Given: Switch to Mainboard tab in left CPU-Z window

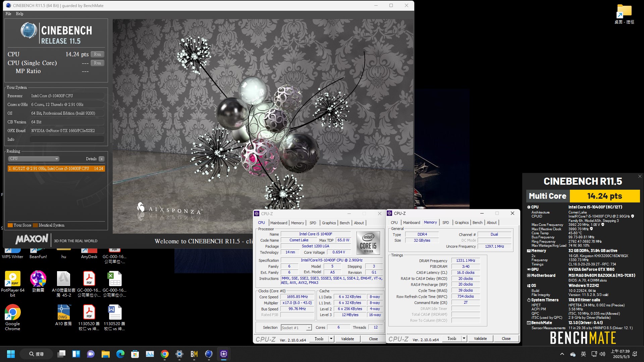Looking at the screenshot, I should [x=279, y=223].
